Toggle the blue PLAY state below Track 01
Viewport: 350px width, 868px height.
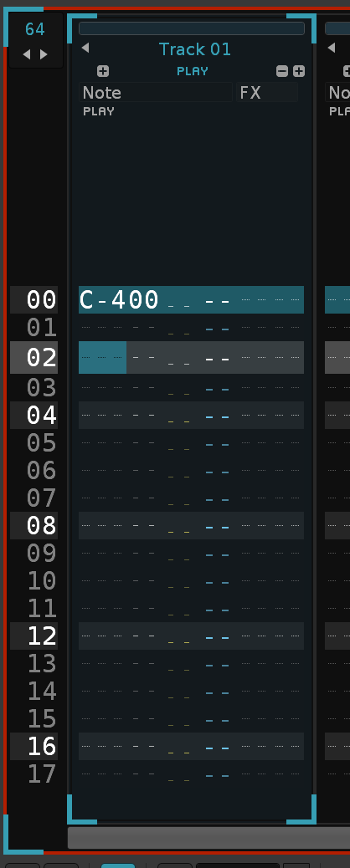pyautogui.click(x=193, y=71)
